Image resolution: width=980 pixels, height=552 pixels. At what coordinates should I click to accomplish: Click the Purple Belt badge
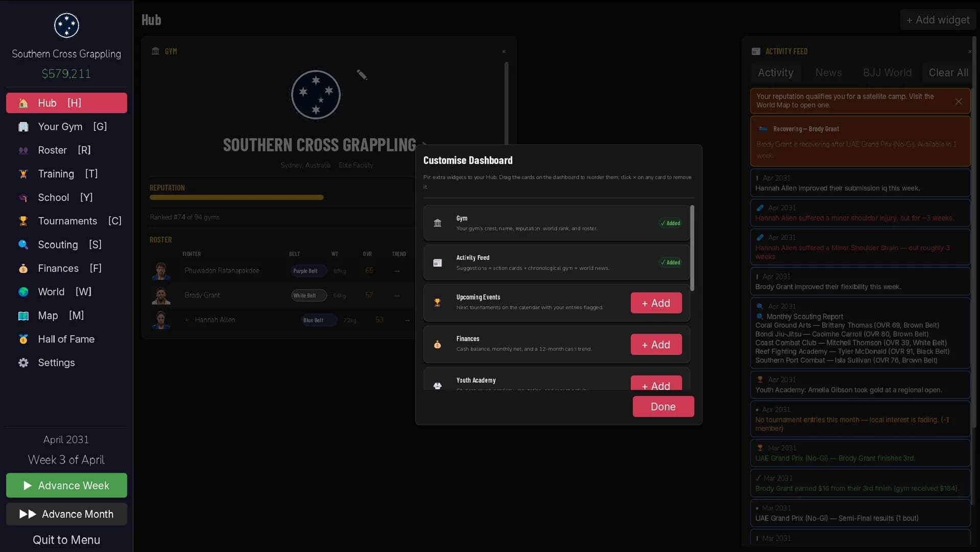pyautogui.click(x=308, y=271)
